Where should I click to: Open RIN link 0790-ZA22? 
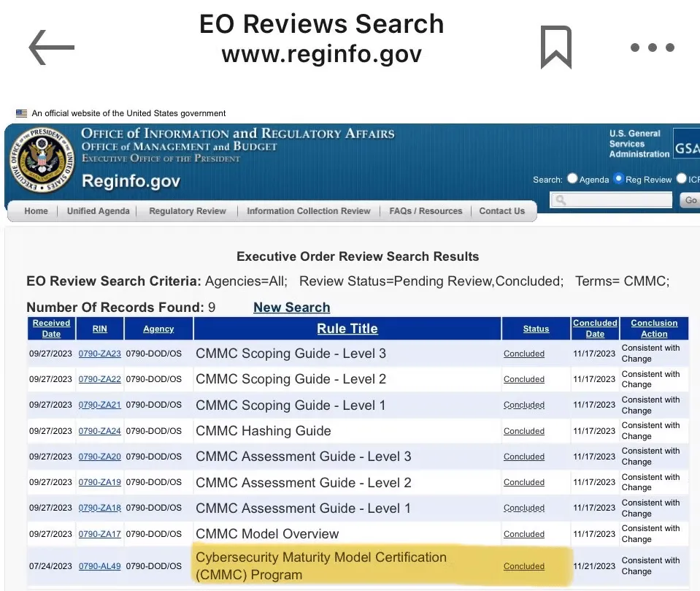click(99, 379)
